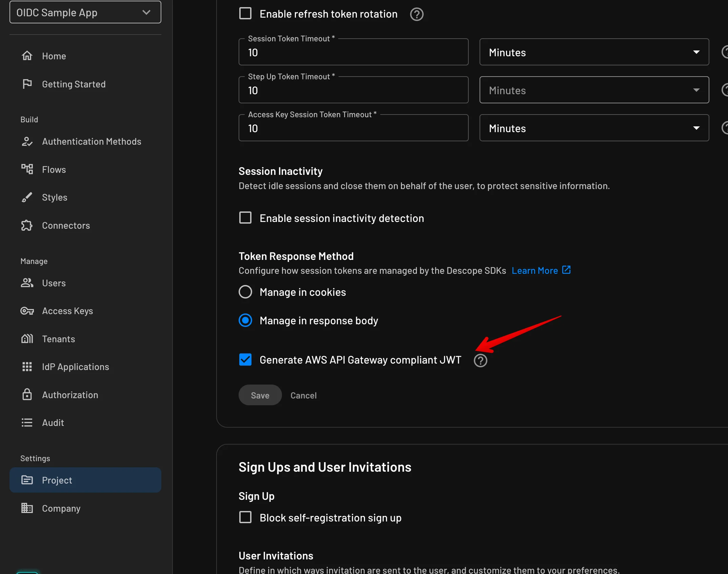Navigate to the Authorization section
728x574 pixels.
click(x=70, y=394)
